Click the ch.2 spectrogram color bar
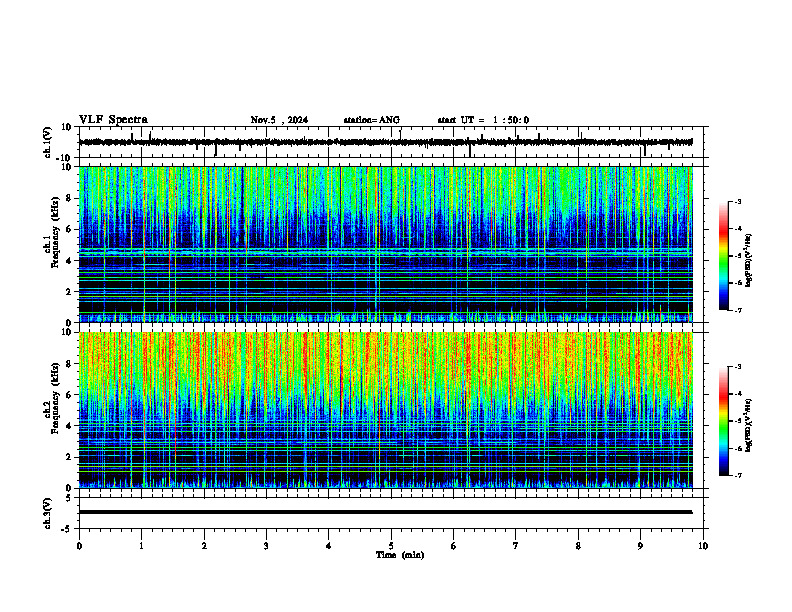Viewport: 792px width, 612px height. 724,421
